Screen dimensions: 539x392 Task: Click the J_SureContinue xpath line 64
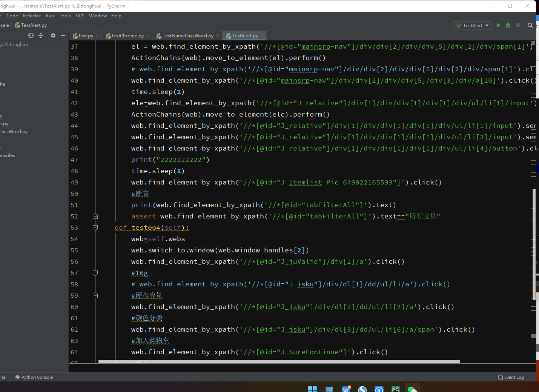click(260, 352)
